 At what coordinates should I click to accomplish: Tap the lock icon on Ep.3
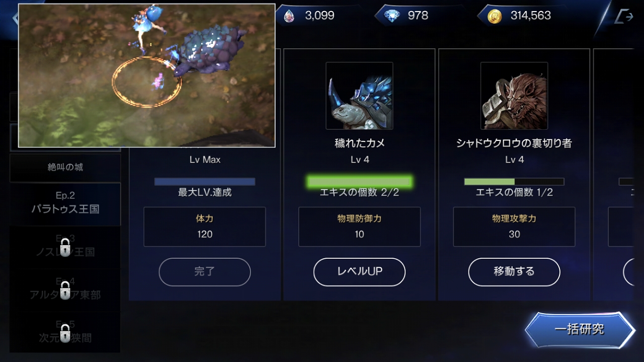click(x=65, y=247)
